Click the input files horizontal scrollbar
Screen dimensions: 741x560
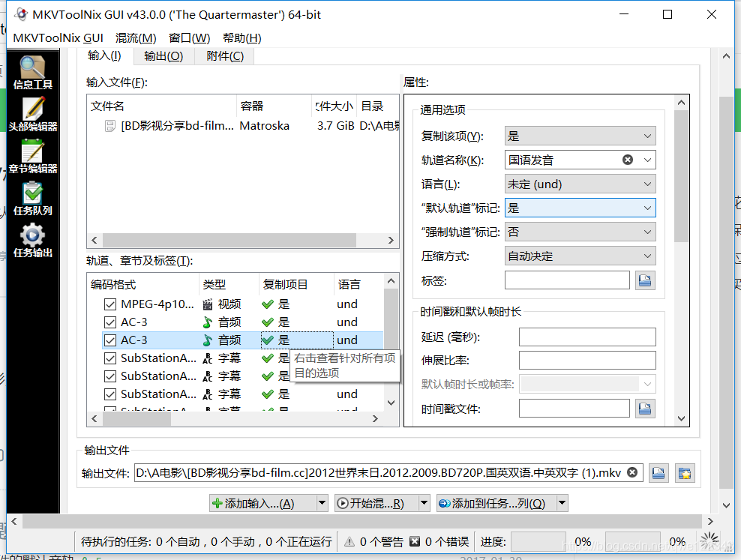click(229, 240)
